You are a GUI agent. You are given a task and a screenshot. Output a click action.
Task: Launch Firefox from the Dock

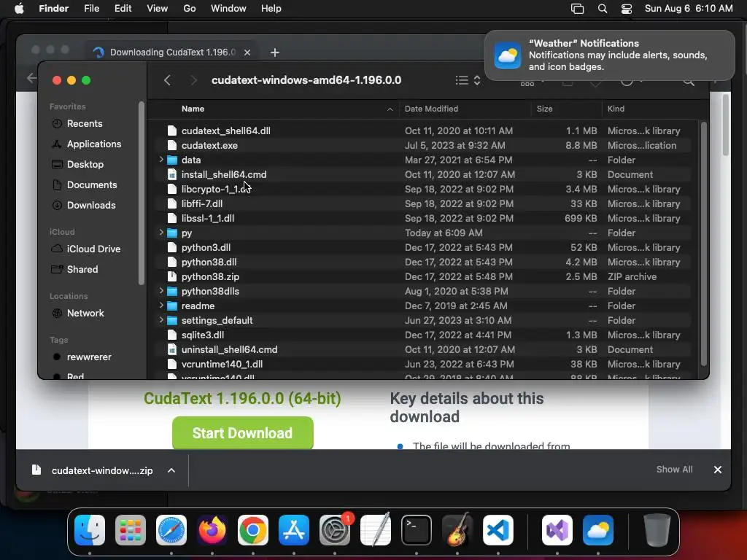212,530
